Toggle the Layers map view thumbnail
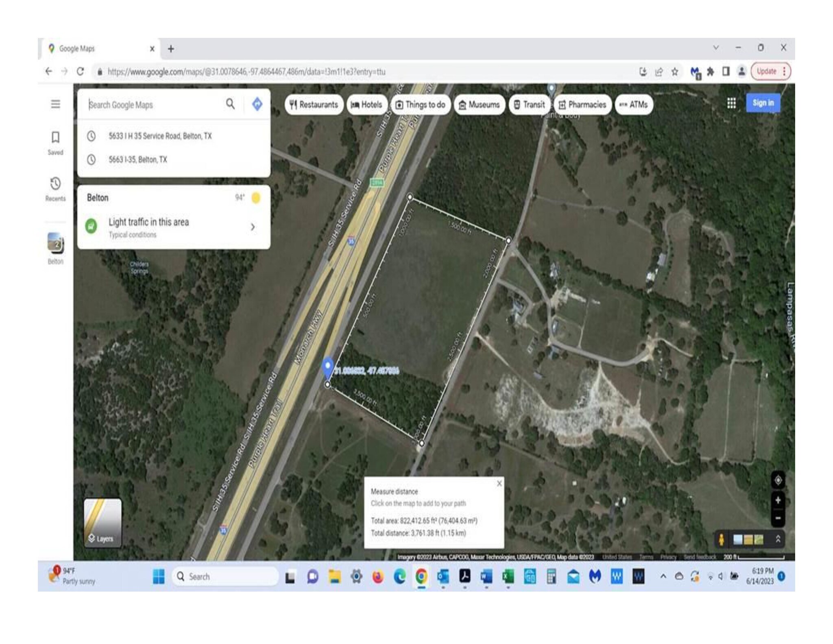Image resolution: width=833 pixels, height=644 pixels. pyautogui.click(x=103, y=522)
